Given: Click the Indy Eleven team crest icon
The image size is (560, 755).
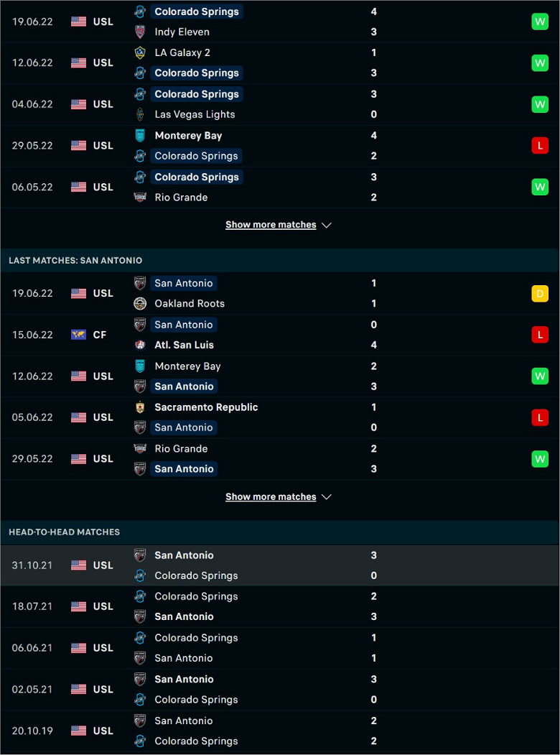Looking at the screenshot, I should click(140, 32).
